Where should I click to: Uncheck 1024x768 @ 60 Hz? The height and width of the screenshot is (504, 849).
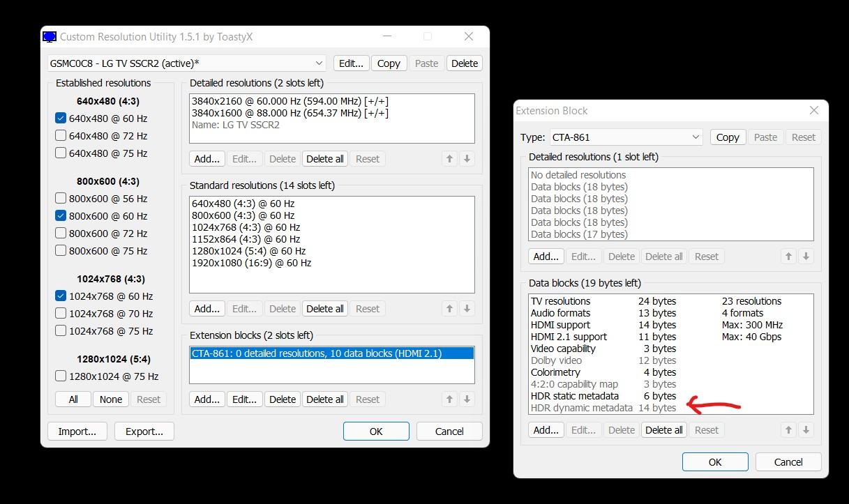tap(60, 296)
